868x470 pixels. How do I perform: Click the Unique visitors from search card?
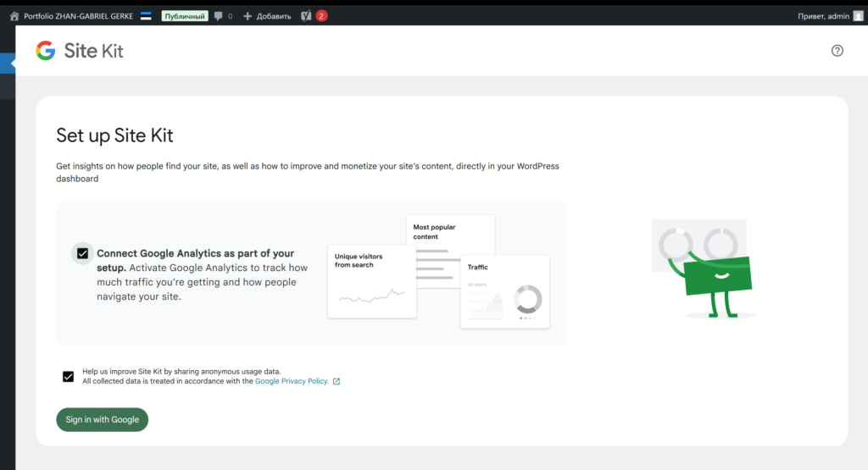(x=371, y=281)
